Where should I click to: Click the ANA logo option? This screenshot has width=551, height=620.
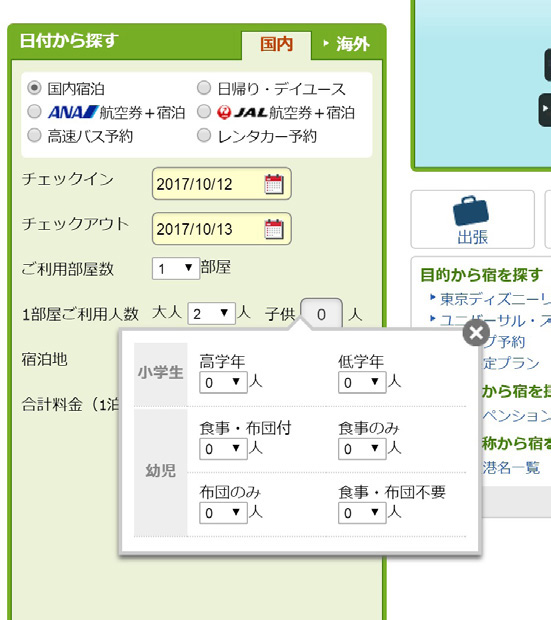[x=73, y=112]
